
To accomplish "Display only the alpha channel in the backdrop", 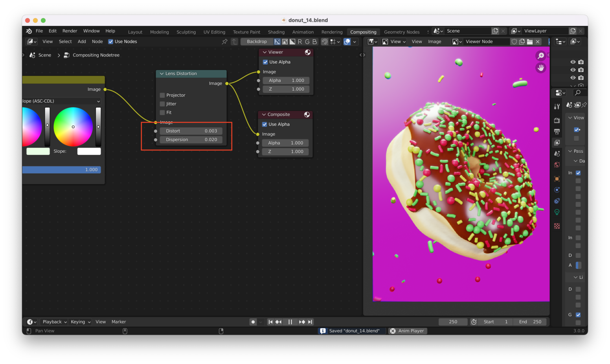I will click(x=292, y=41).
